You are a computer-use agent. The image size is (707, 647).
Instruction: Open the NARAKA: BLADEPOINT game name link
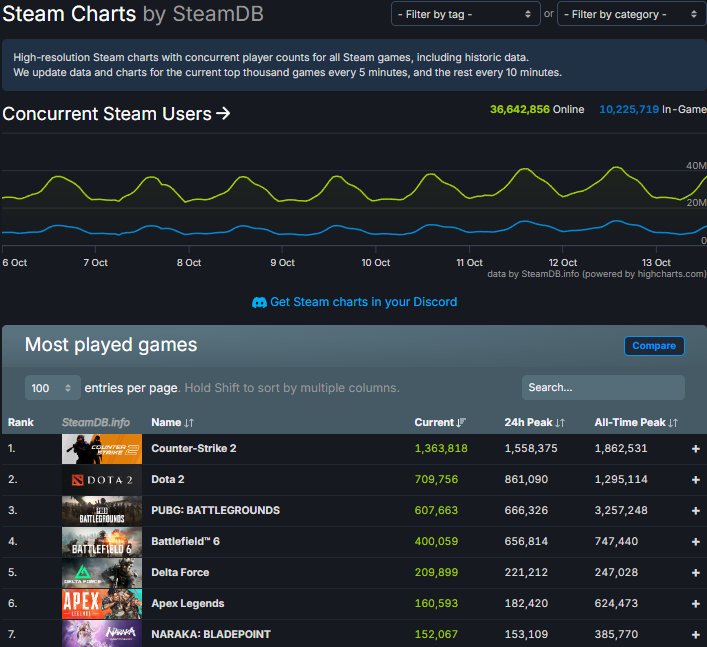tap(210, 634)
